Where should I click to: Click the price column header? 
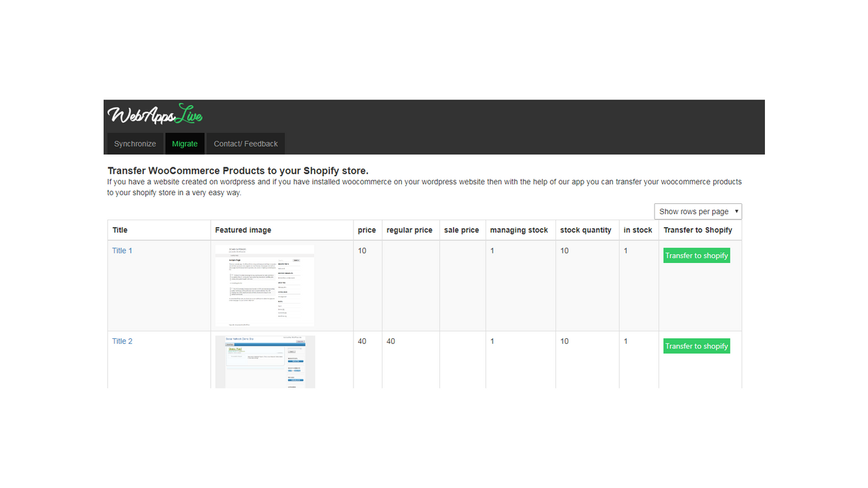(x=367, y=230)
